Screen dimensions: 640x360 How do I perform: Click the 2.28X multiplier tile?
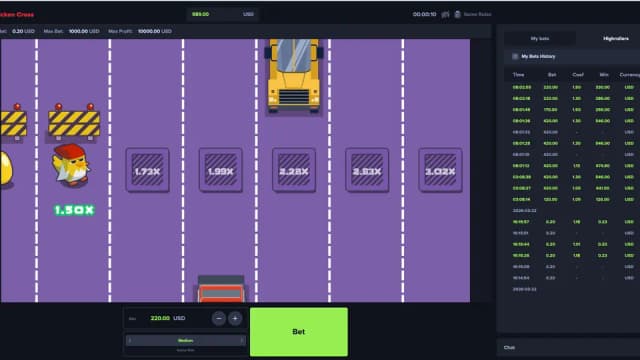(x=294, y=170)
